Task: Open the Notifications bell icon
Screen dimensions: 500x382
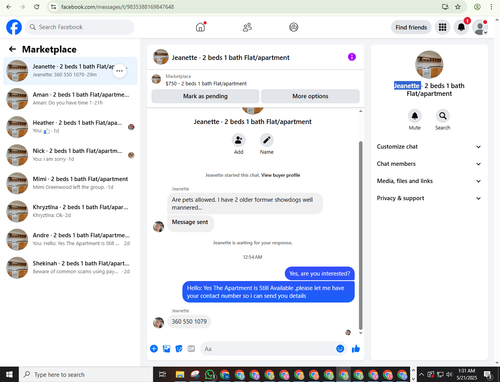Action: pos(461,27)
